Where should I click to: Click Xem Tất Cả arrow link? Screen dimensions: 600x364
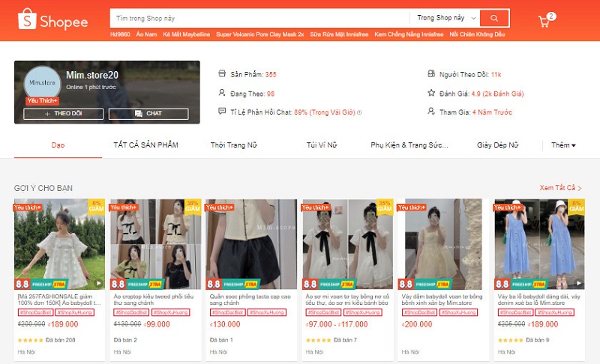560,187
